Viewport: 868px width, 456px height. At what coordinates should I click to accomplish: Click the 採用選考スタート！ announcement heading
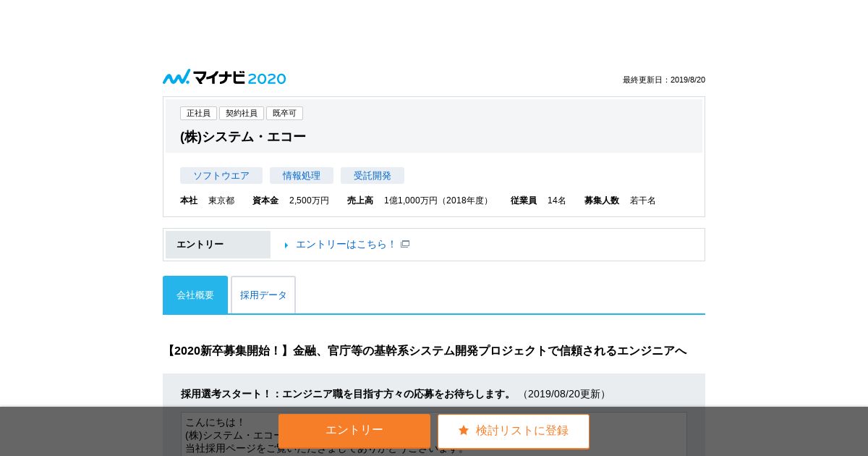pos(347,394)
